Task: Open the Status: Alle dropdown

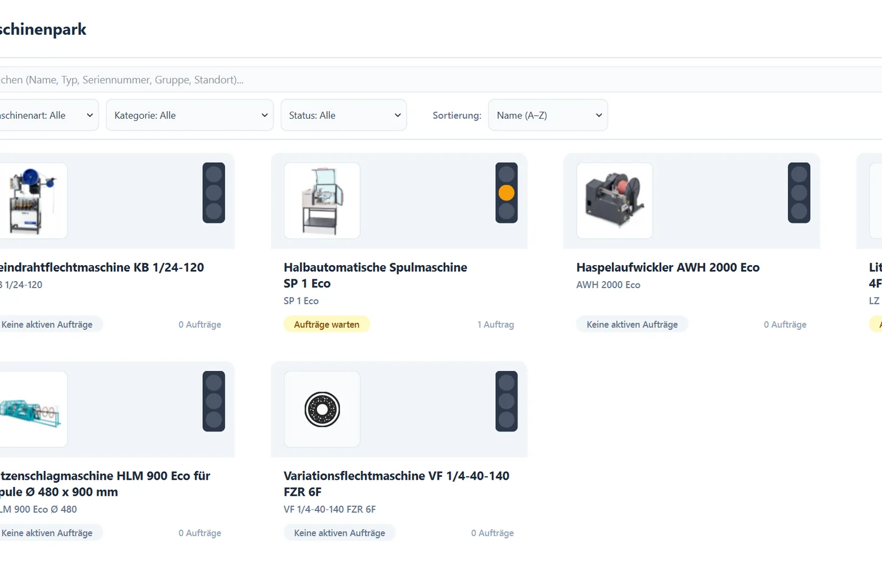Action: pos(344,115)
